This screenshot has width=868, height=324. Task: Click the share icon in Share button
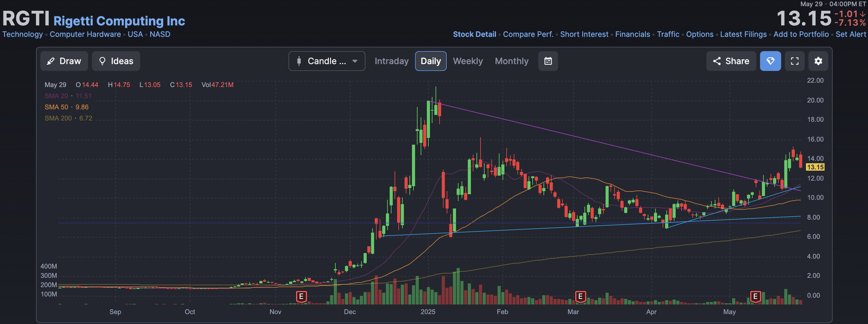[717, 61]
